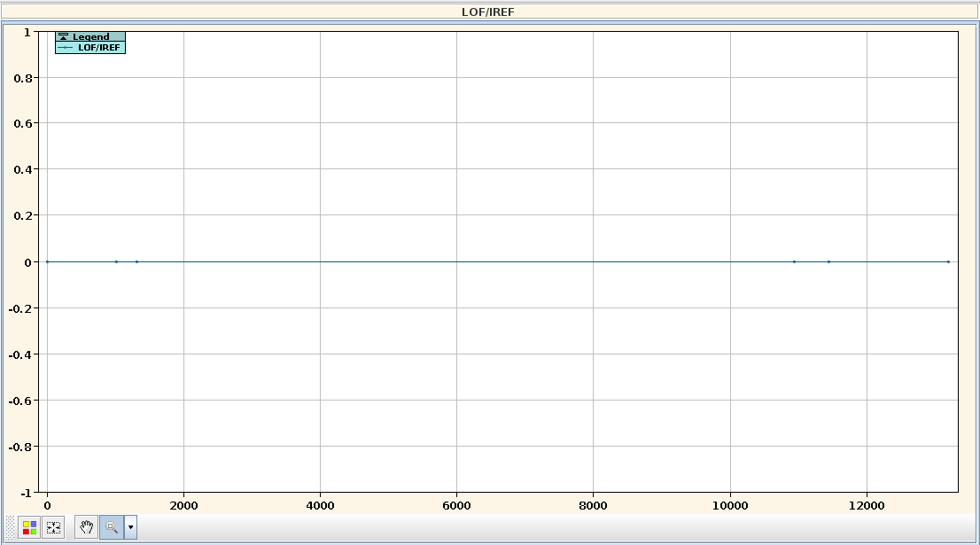
Task: Collapse the Legend using its arrow icon
Action: point(63,37)
